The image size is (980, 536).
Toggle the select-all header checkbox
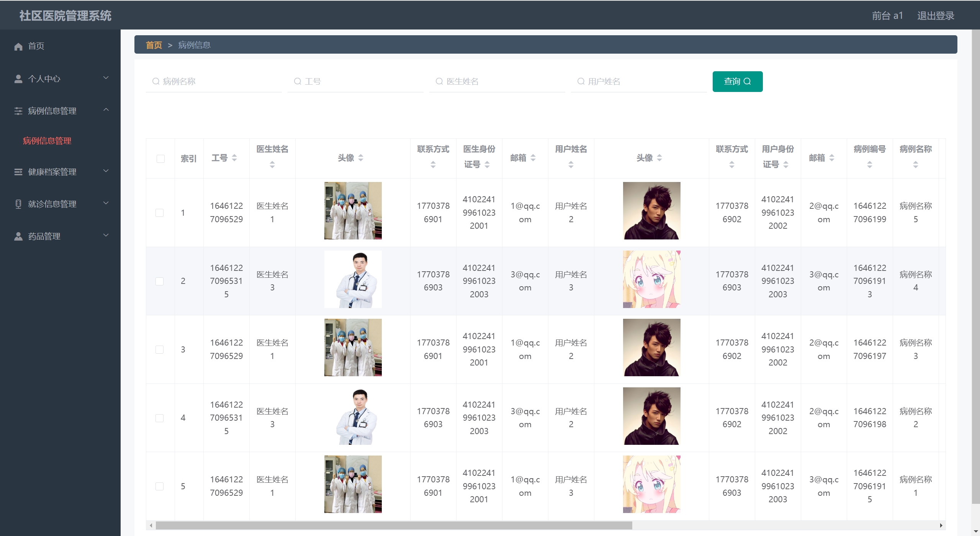point(160,159)
